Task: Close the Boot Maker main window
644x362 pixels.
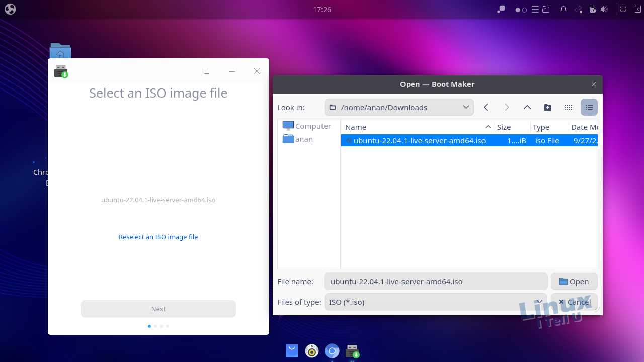Action: [x=257, y=71]
